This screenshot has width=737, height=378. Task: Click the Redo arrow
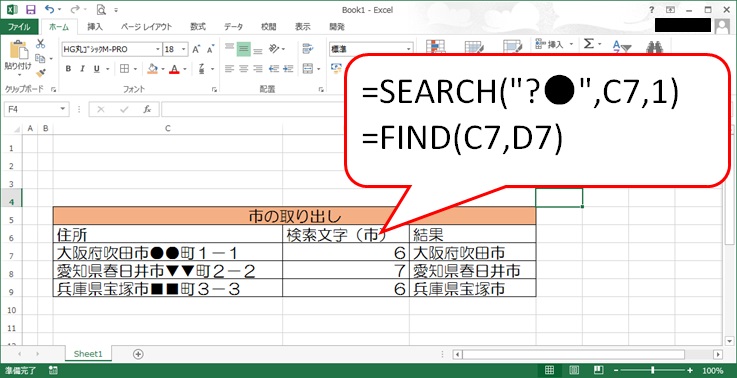(75, 9)
